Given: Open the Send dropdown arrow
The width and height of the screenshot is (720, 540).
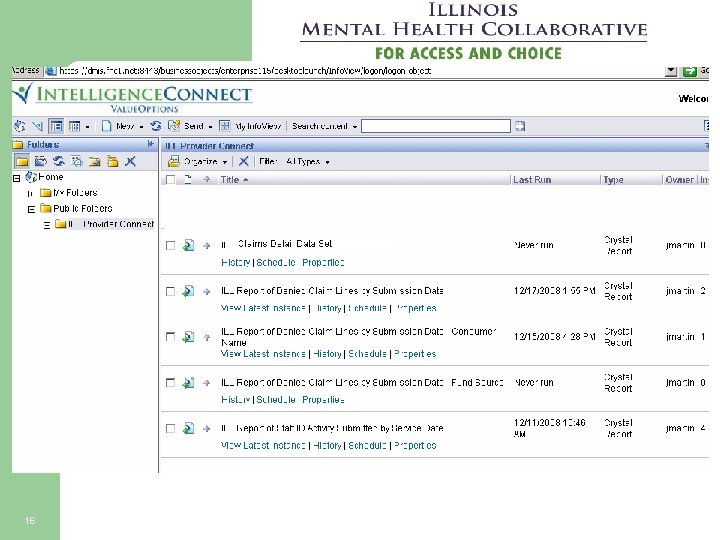Looking at the screenshot, I should [x=210, y=127].
